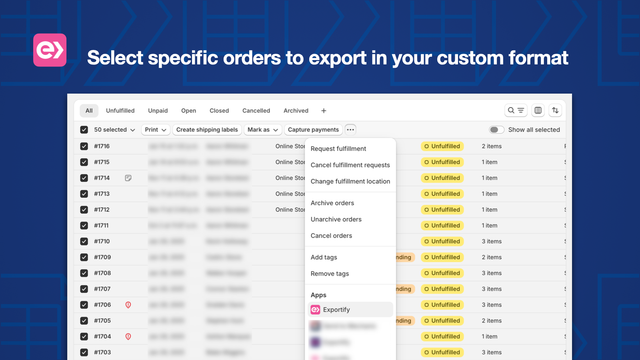Click Online Store cell on order #1715
The image size is (640, 360).
click(290, 162)
